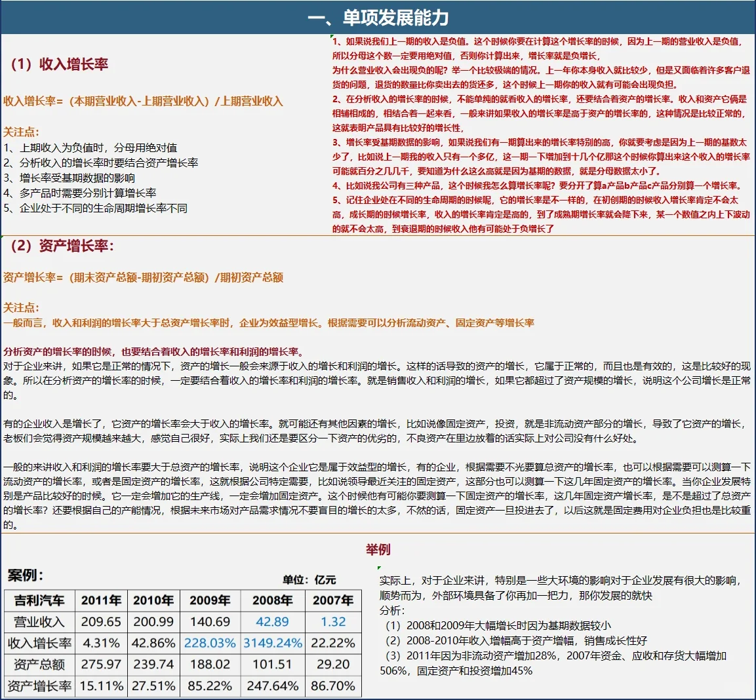Image resolution: width=756 pixels, height=700 pixels.
Task: Click the '单位: 亿元' label
Action: [309, 579]
